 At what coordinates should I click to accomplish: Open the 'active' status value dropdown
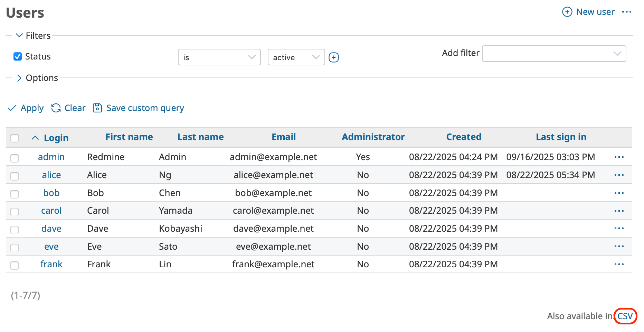(296, 57)
